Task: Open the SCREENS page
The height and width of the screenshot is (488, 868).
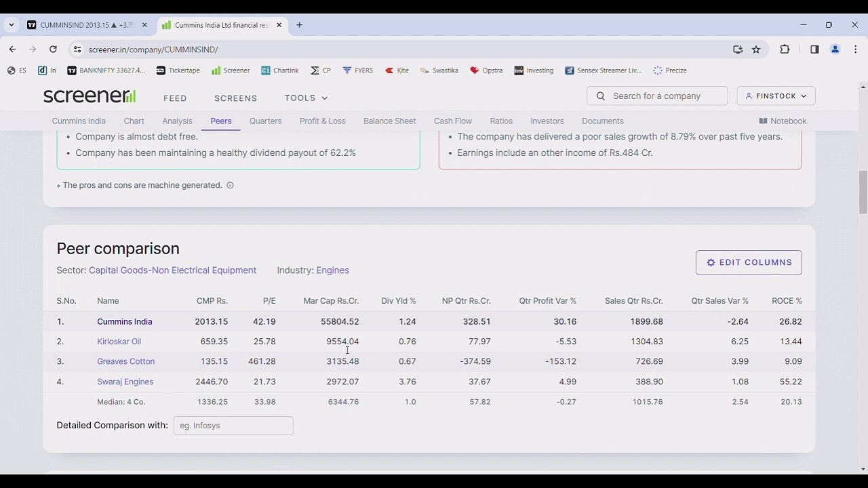Action: 236,98
